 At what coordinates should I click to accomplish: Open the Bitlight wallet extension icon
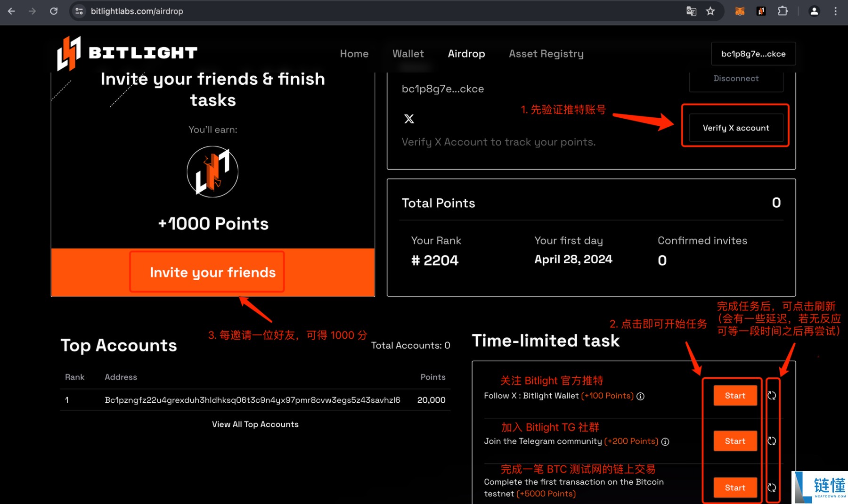(x=761, y=11)
